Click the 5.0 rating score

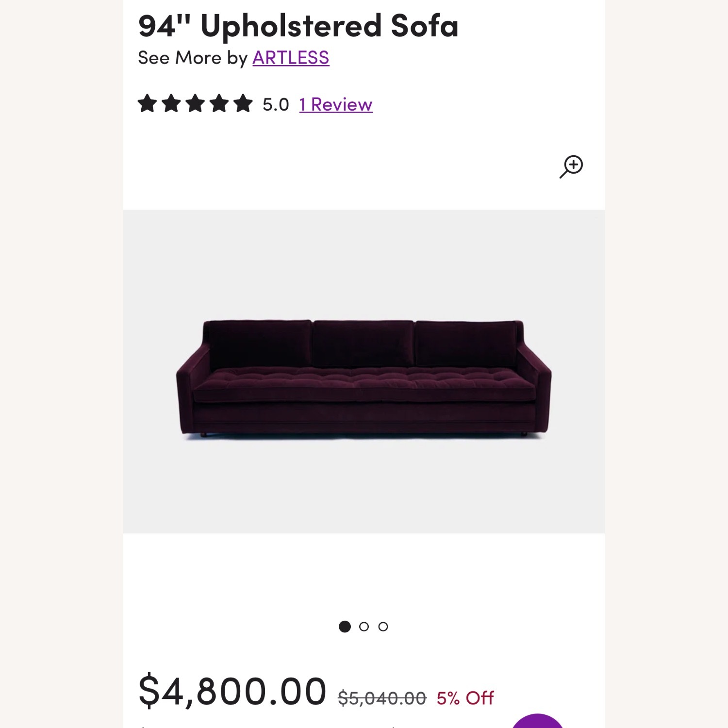point(276,104)
